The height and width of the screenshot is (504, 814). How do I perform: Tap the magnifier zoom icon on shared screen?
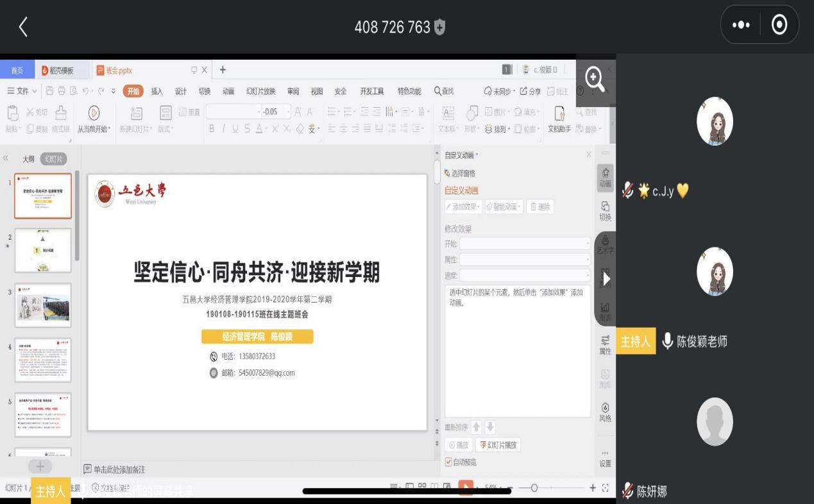(595, 80)
